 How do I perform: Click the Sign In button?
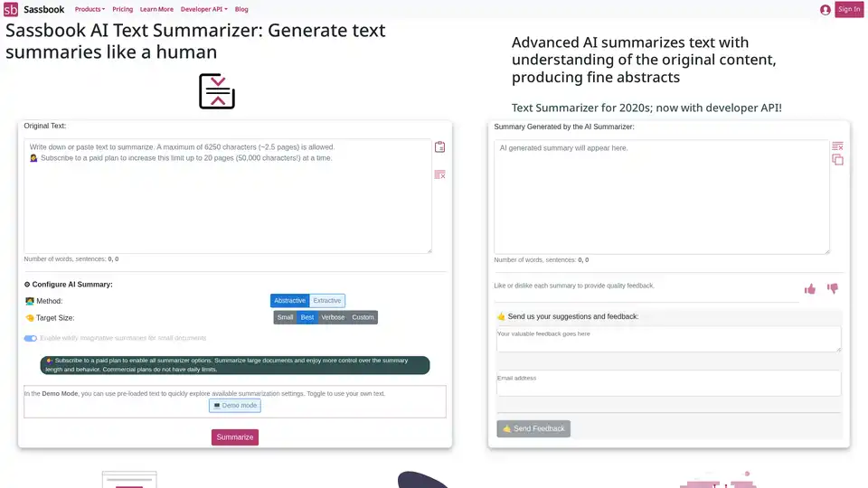(849, 10)
